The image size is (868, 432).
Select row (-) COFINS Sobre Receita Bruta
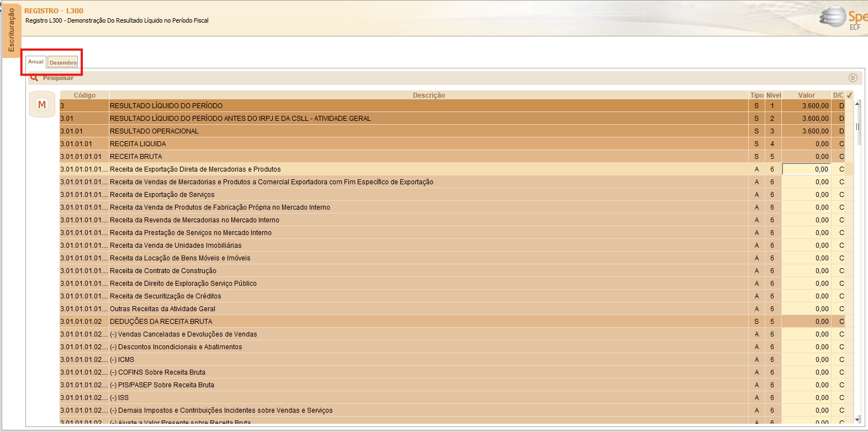pos(456,372)
